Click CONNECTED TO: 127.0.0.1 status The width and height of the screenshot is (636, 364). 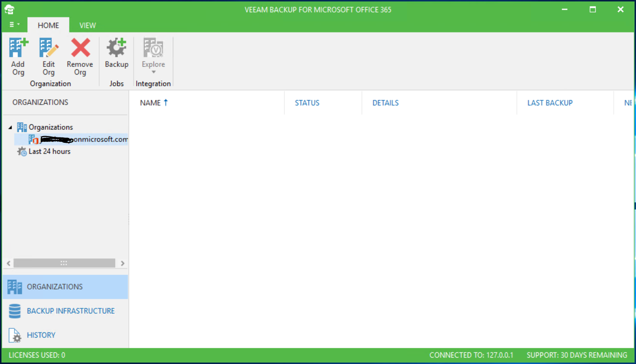pyautogui.click(x=471, y=355)
